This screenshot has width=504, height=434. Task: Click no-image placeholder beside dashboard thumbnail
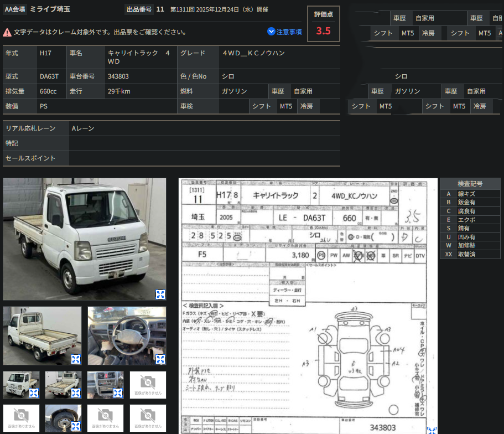point(148,385)
